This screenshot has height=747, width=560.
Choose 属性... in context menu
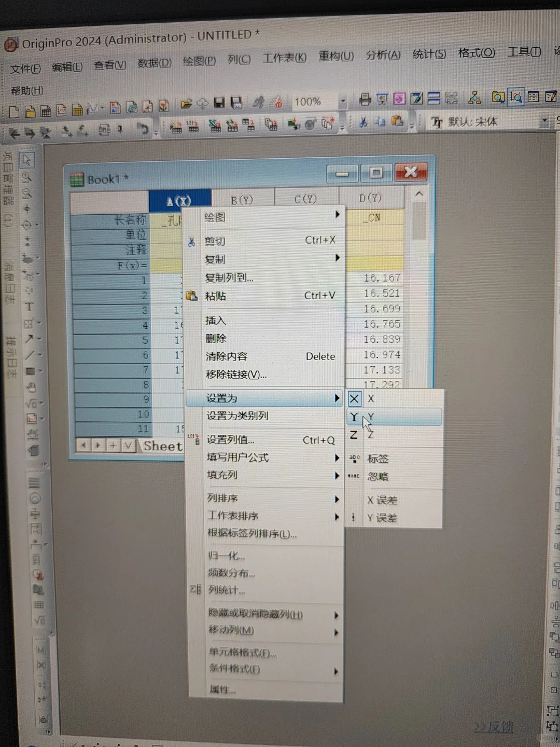265,690
